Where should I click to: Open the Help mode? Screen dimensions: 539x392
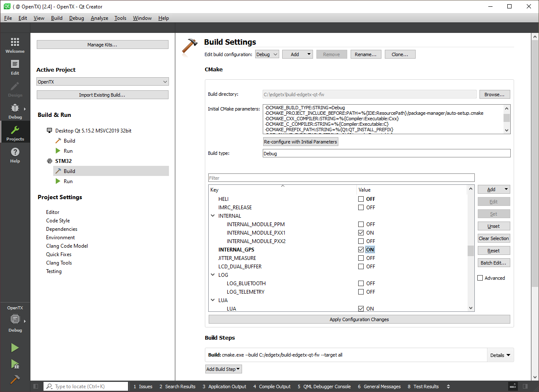coord(15,155)
